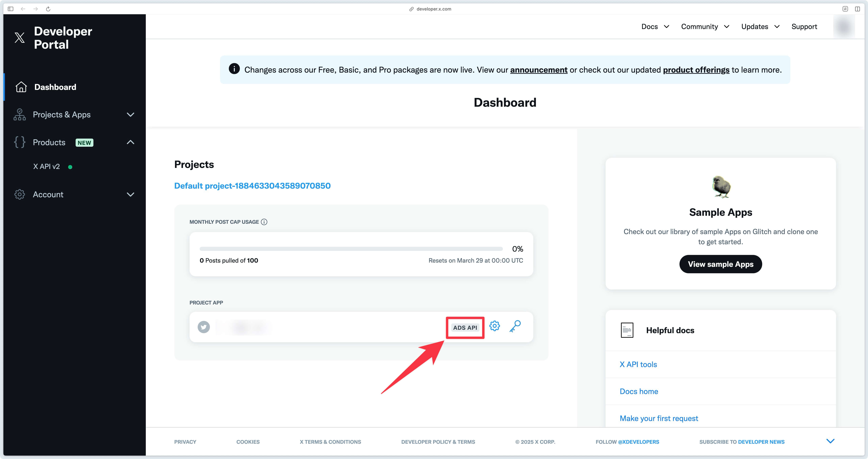Click the Privacy footer link
This screenshot has width=868, height=459.
pos(185,442)
